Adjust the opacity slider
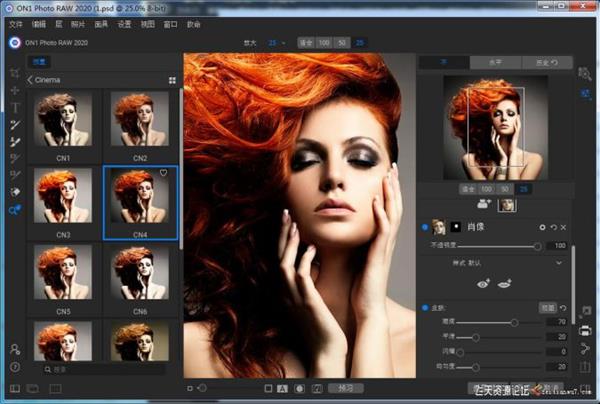The width and height of the screenshot is (600, 404). (537, 245)
